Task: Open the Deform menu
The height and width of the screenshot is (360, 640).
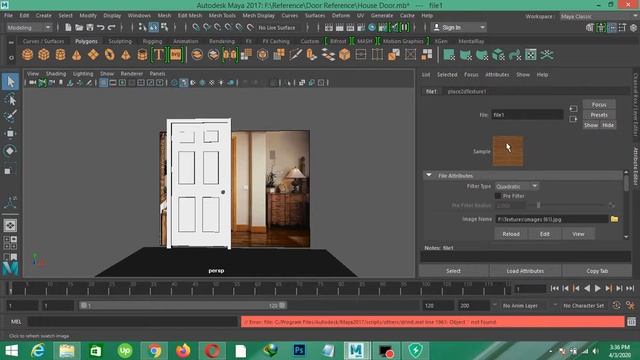Action: [340, 16]
